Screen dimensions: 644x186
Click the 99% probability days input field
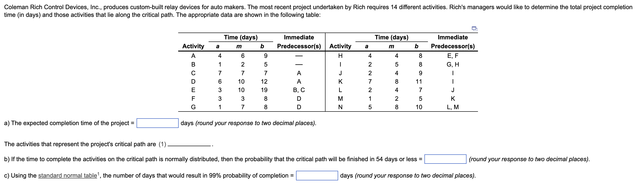click(x=317, y=175)
